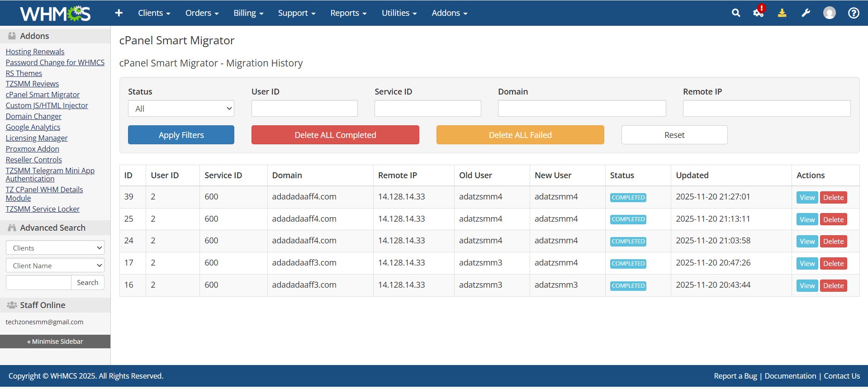Click the Apply Filters button

pyautogui.click(x=181, y=135)
